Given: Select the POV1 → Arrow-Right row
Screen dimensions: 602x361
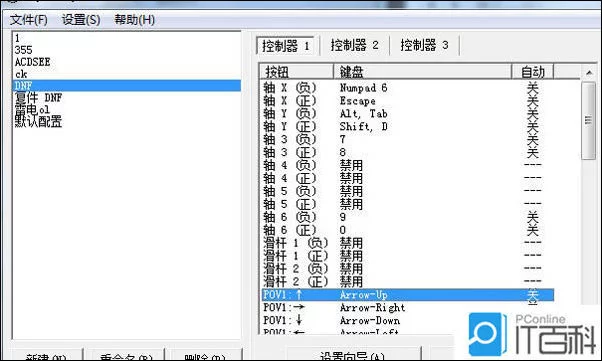Looking at the screenshot, I should point(408,308).
